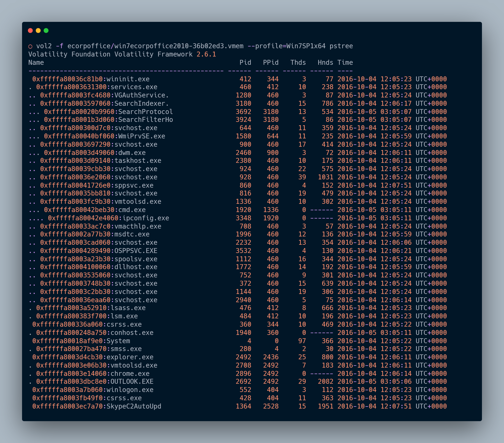Click the Pid column header
This screenshot has width=504, height=443.
tap(245, 63)
